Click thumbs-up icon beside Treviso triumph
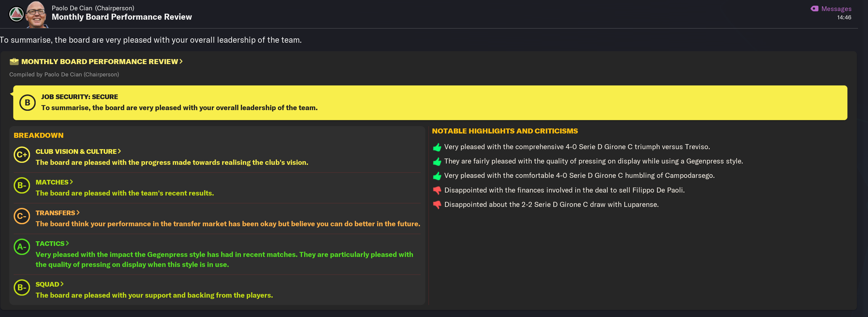This screenshot has height=317, width=868. [x=437, y=147]
